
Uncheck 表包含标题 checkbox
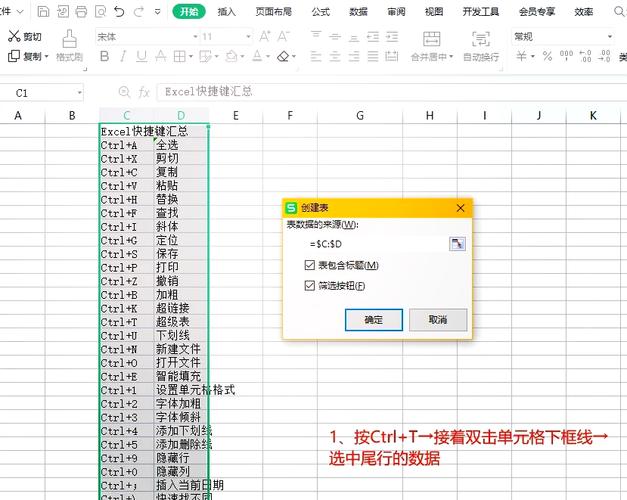[310, 265]
